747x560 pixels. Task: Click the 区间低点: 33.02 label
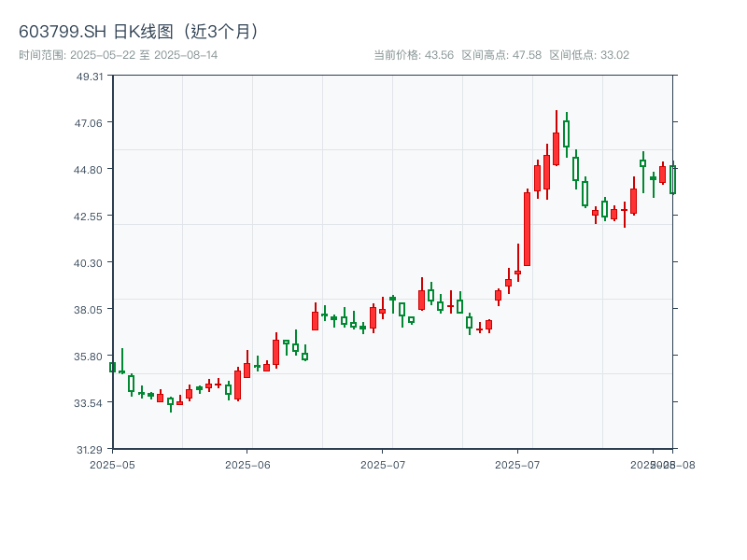click(x=589, y=55)
